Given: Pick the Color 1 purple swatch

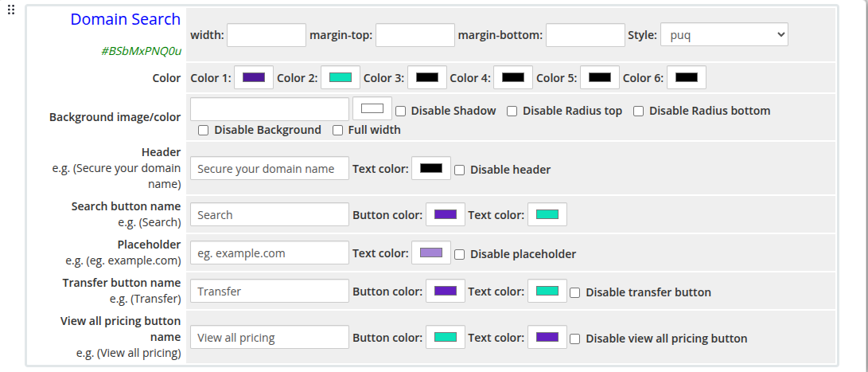Looking at the screenshot, I should click(254, 77).
